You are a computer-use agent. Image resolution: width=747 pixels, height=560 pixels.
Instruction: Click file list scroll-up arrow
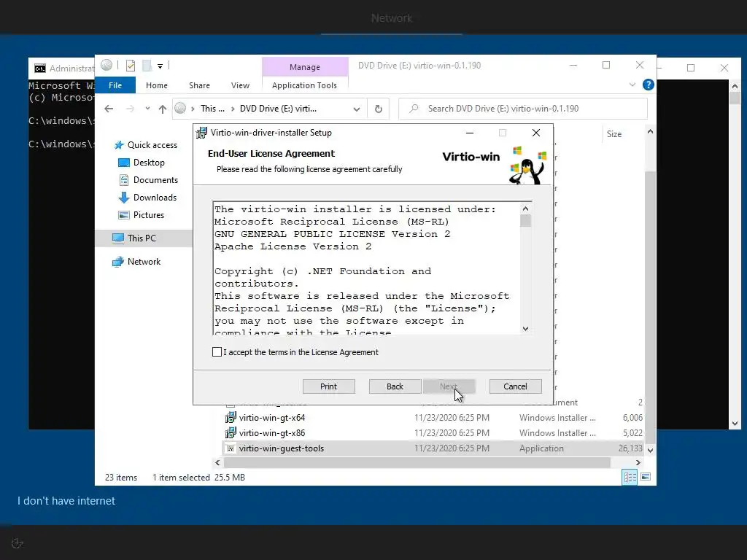[x=650, y=131]
